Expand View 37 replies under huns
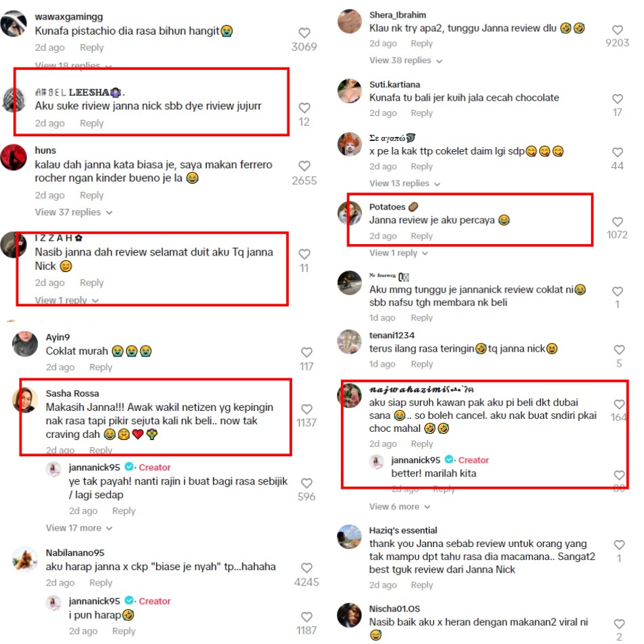The width and height of the screenshot is (644, 644). pyautogui.click(x=73, y=212)
